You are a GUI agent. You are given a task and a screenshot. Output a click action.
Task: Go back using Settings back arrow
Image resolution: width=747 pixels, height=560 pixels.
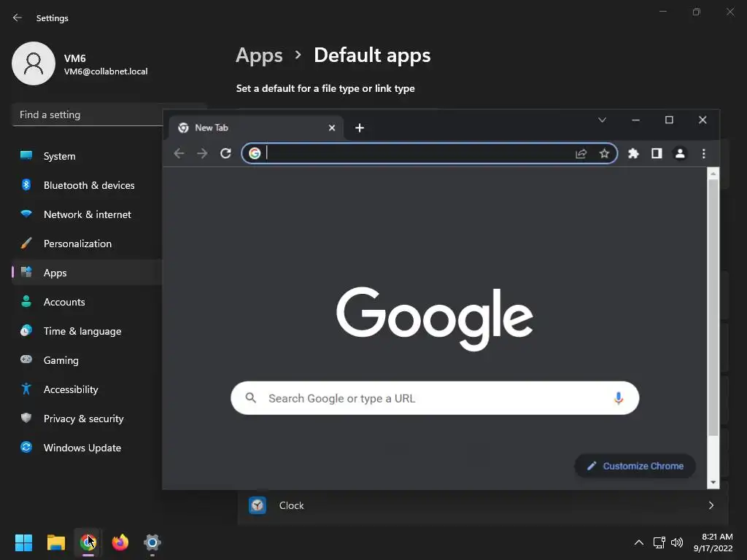18,17
